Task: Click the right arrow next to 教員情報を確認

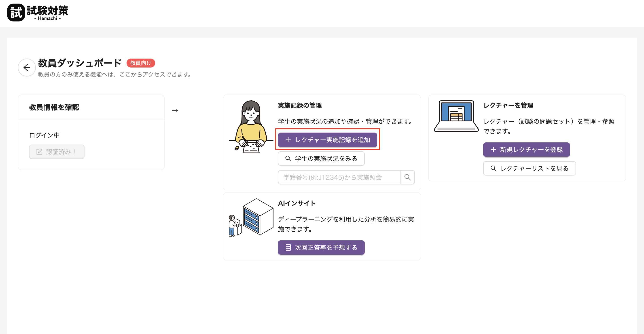Action: tap(175, 110)
